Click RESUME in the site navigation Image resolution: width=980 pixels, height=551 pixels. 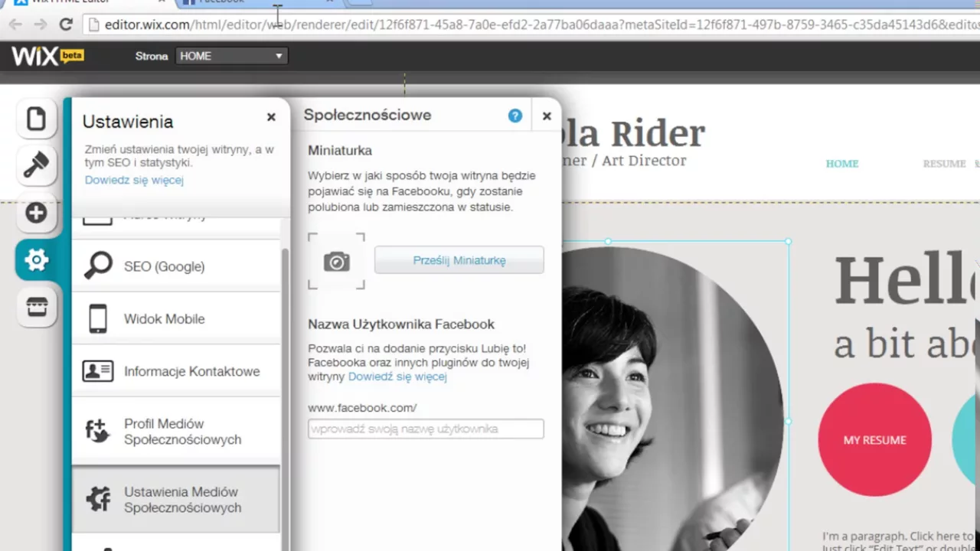tap(944, 164)
